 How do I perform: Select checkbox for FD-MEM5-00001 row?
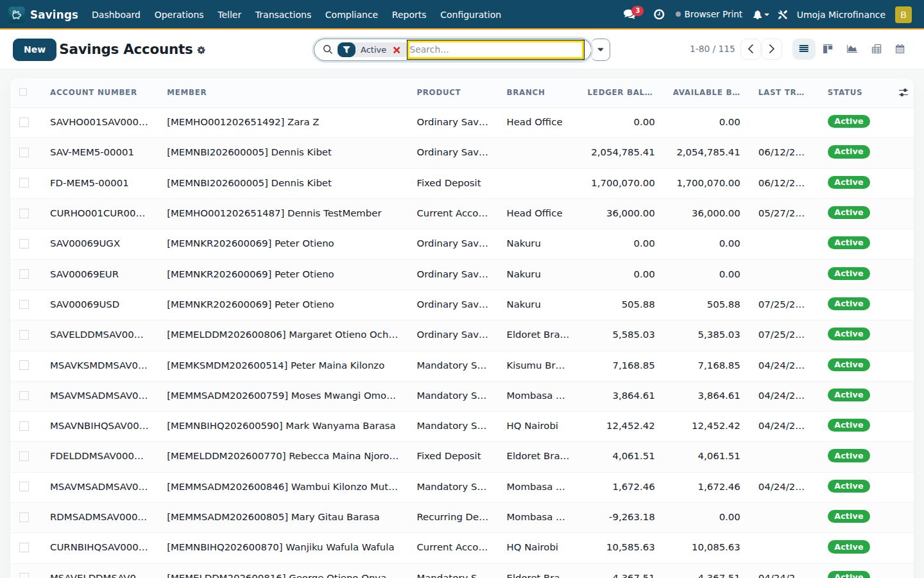(24, 183)
